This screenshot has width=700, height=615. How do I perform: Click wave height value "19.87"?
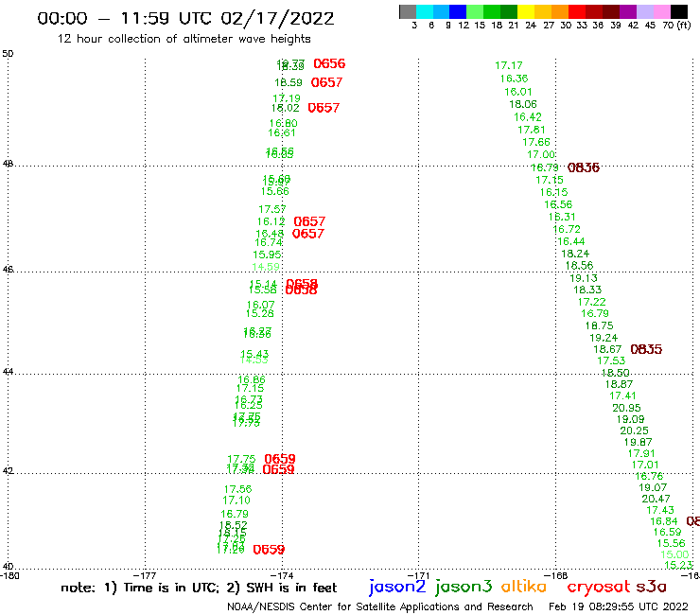coord(638,442)
